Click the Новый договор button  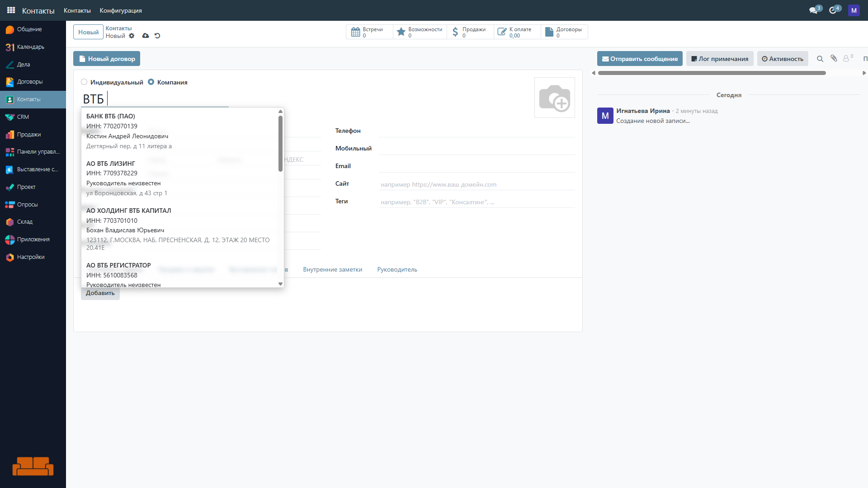pos(107,59)
